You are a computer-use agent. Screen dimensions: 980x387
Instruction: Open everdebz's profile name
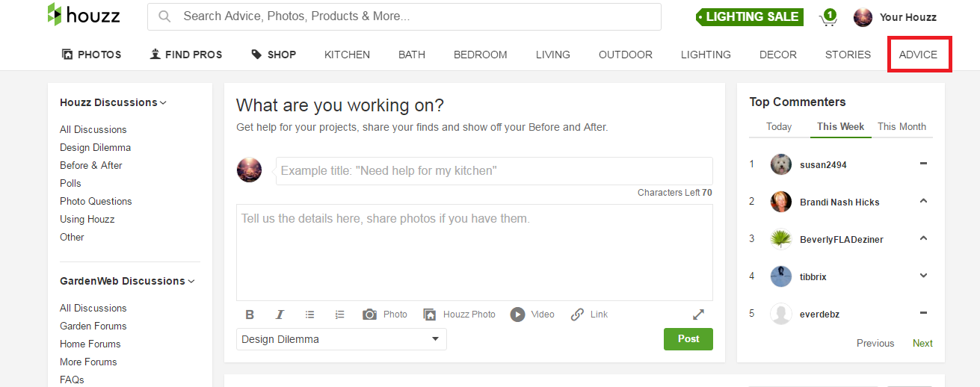(820, 314)
